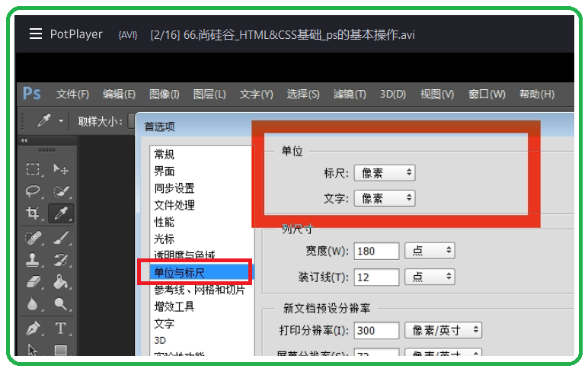
Task: Select 增效工具 preferences category
Action: tap(174, 306)
